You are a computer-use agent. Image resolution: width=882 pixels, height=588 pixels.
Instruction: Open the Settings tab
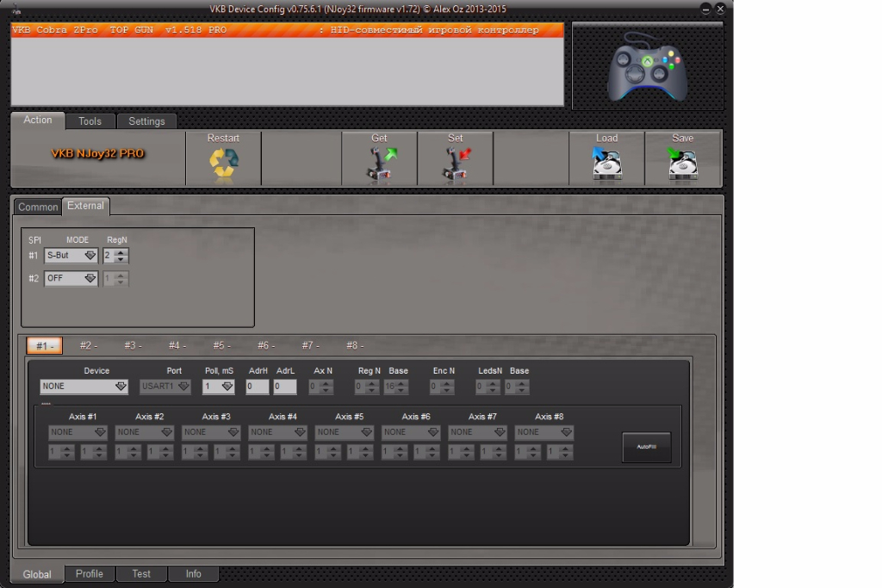click(146, 121)
